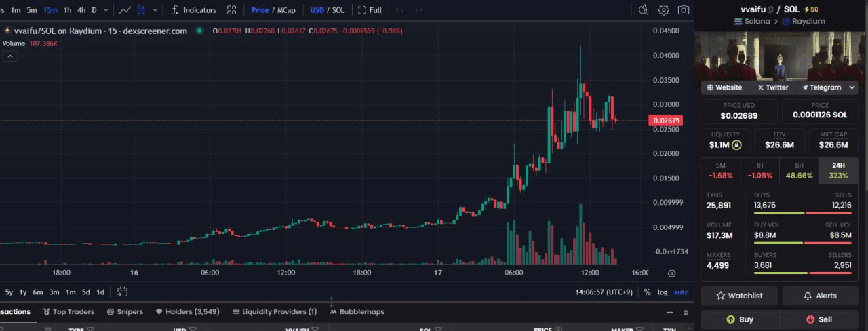Enter Full screen chart mode
Image resolution: width=868 pixels, height=331 pixels.
370,10
